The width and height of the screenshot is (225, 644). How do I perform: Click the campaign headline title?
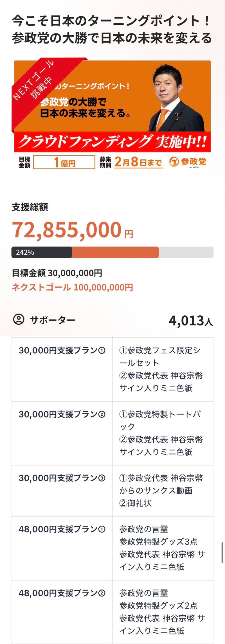pos(112,30)
